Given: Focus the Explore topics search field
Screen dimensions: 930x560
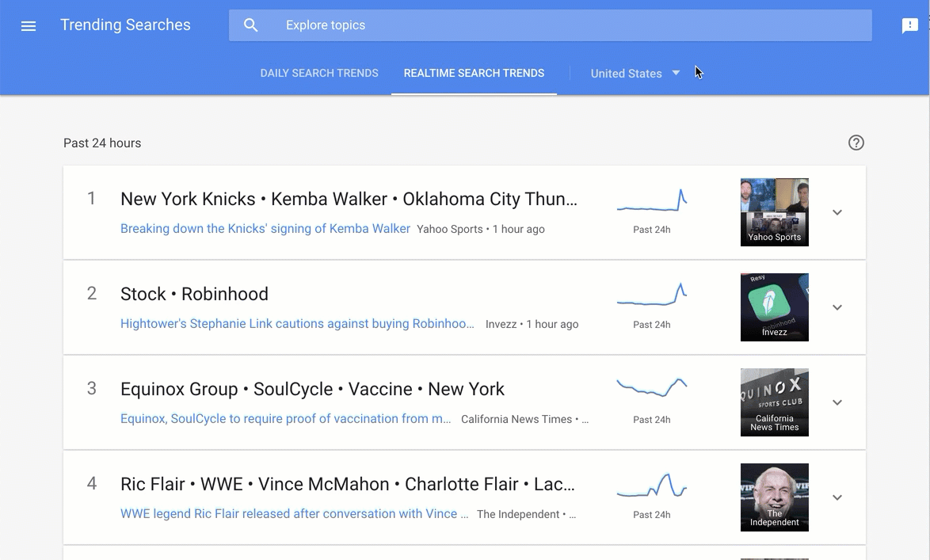Looking at the screenshot, I should tap(551, 25).
